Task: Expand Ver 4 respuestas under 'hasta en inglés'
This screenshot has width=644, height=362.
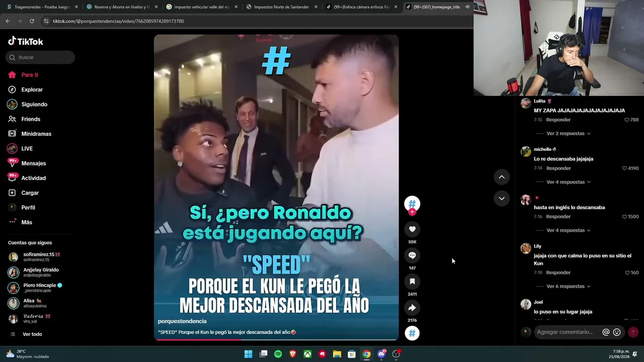Action: click(x=568, y=230)
